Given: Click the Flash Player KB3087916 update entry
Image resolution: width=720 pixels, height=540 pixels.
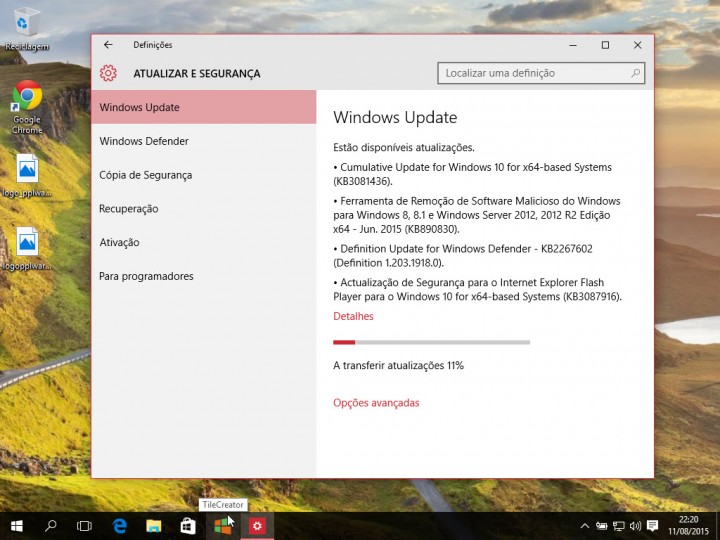Looking at the screenshot, I should 478,289.
